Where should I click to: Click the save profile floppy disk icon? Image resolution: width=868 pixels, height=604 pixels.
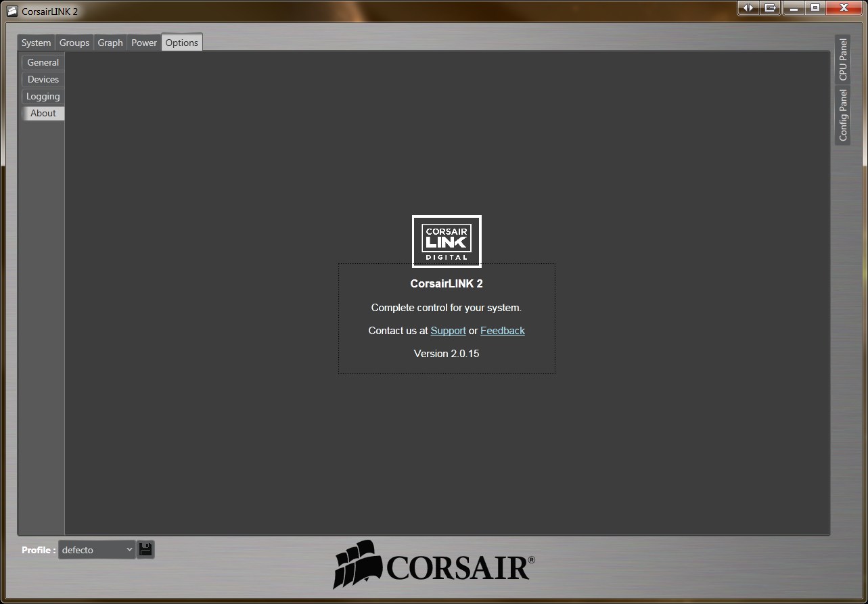click(145, 549)
